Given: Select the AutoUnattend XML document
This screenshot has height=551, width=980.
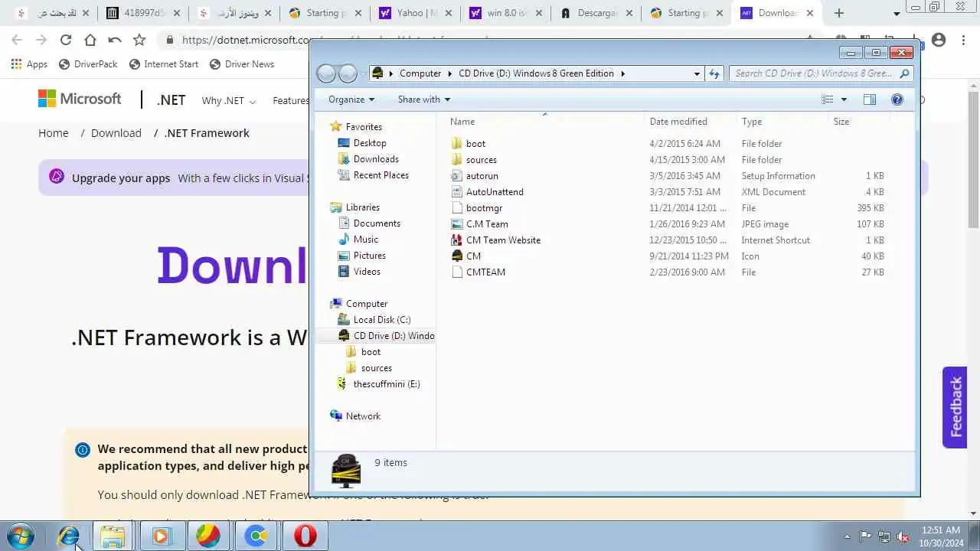Looking at the screenshot, I should pos(495,192).
